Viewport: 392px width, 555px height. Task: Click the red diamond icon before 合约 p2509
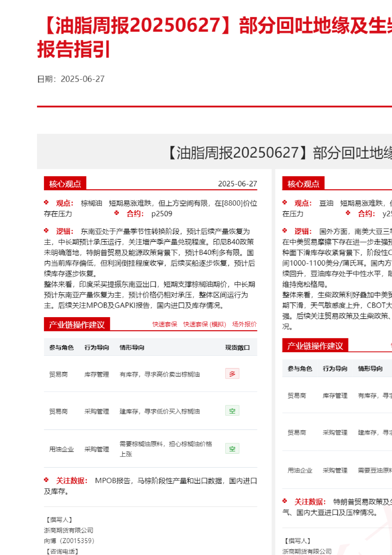pos(116,213)
